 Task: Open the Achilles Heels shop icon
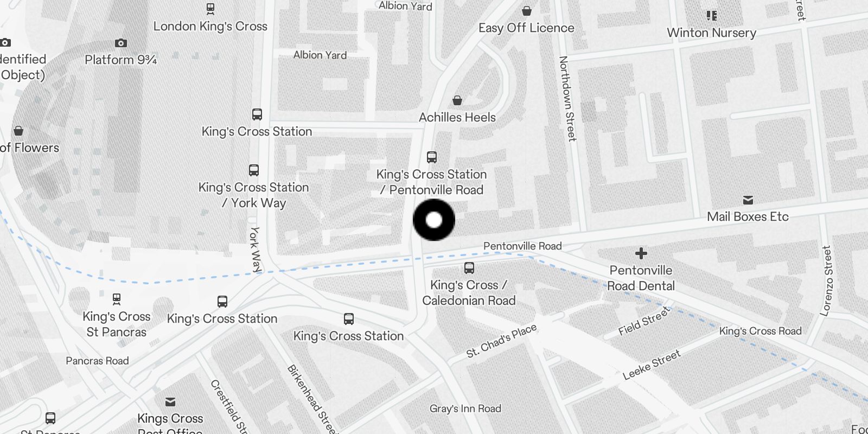457,100
